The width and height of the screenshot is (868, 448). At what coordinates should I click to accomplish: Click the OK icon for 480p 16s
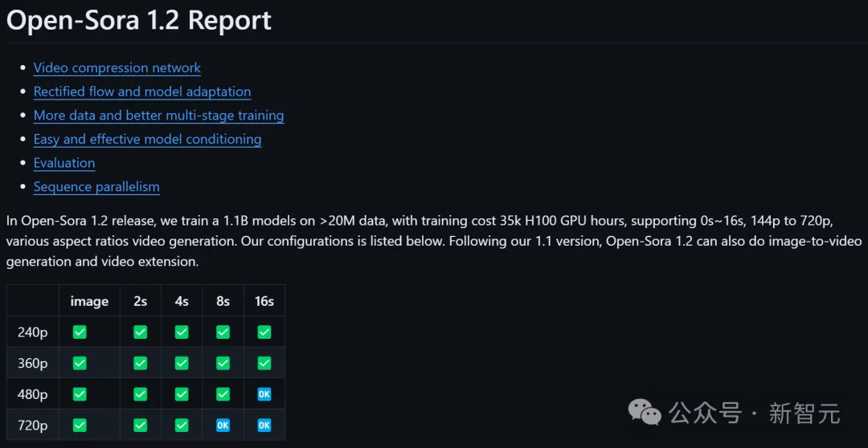264,394
